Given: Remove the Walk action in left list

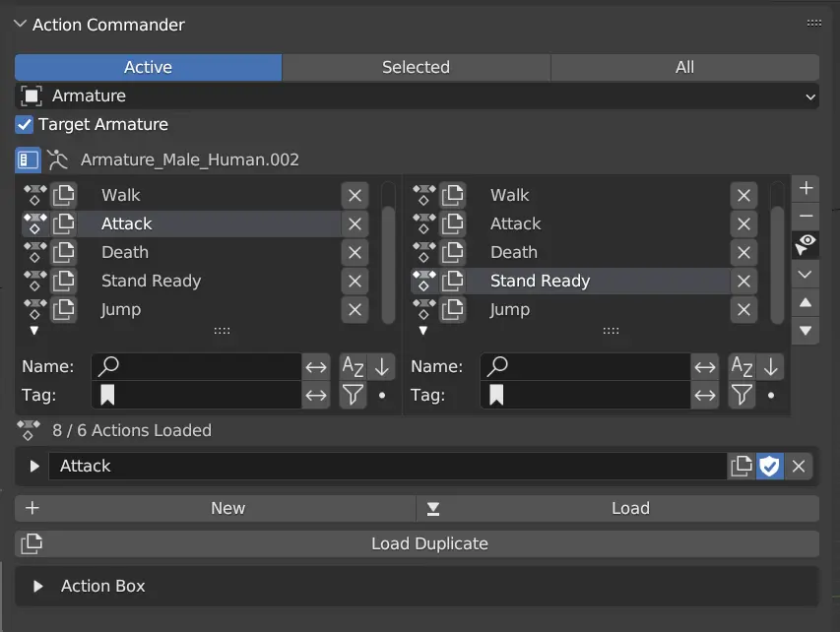Looking at the screenshot, I should pos(355,195).
